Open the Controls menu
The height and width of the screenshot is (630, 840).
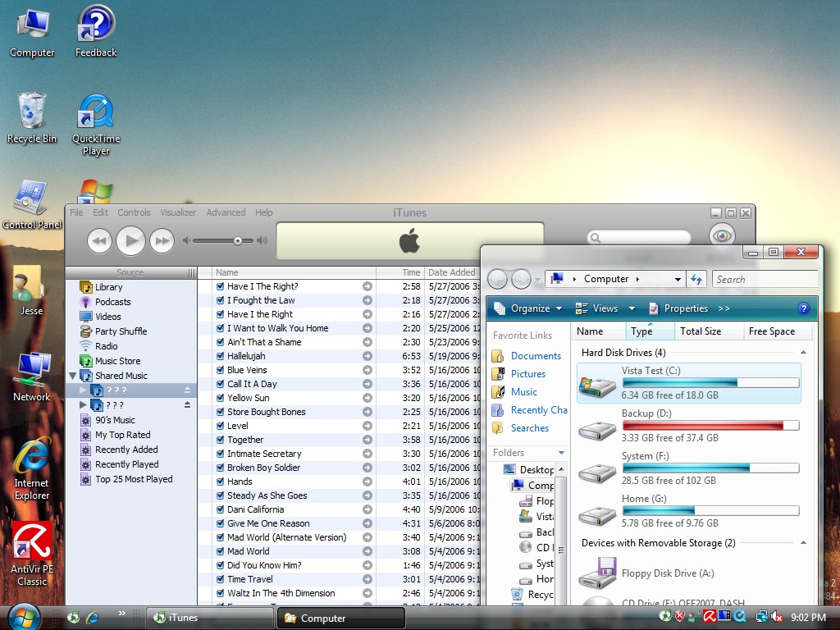(134, 212)
